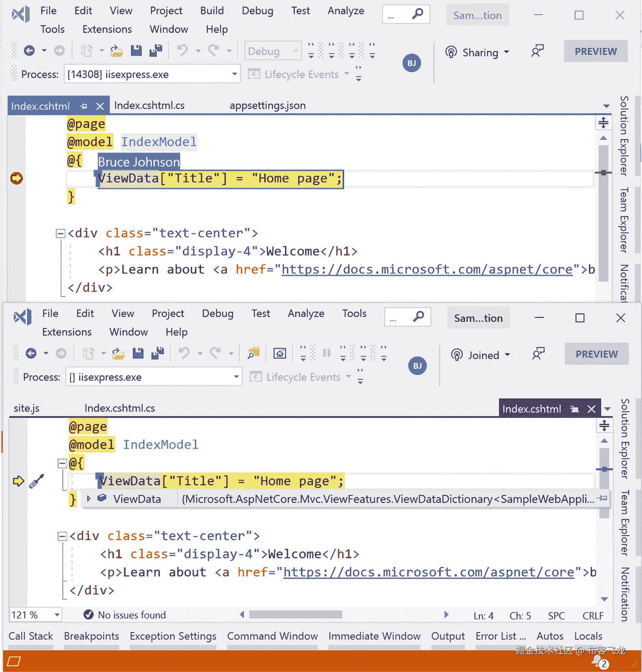The width and height of the screenshot is (642, 672).
Task: Click the browser home preview icon
Action: (x=279, y=353)
